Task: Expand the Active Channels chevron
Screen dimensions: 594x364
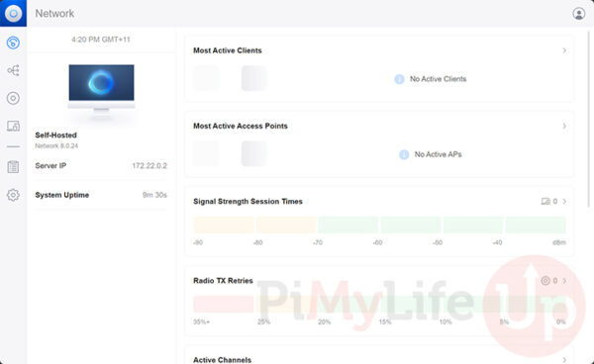Action: tap(564, 360)
